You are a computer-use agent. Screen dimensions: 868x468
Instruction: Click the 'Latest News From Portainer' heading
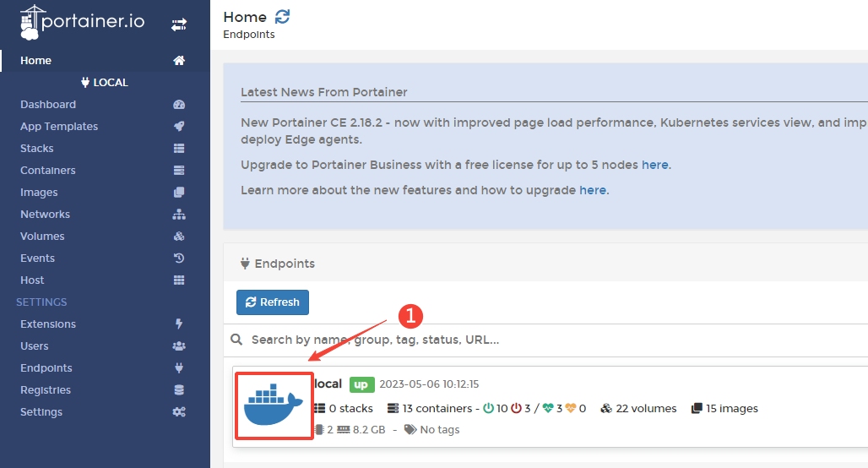(x=324, y=92)
